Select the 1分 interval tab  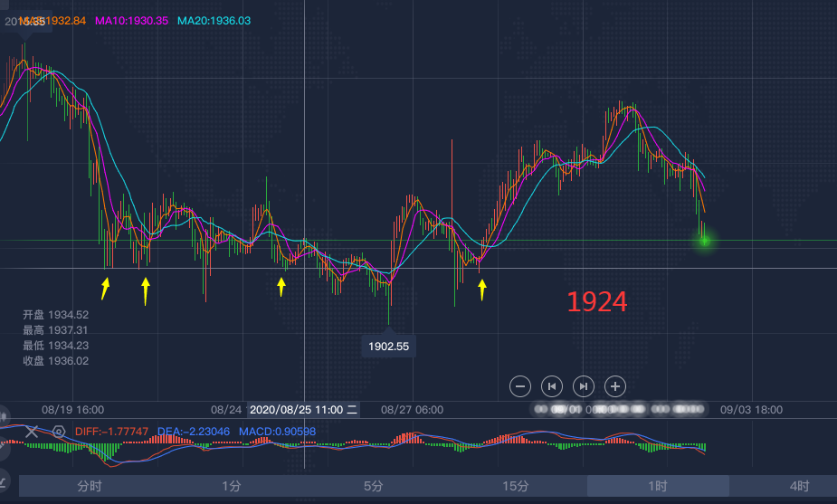[232, 486]
